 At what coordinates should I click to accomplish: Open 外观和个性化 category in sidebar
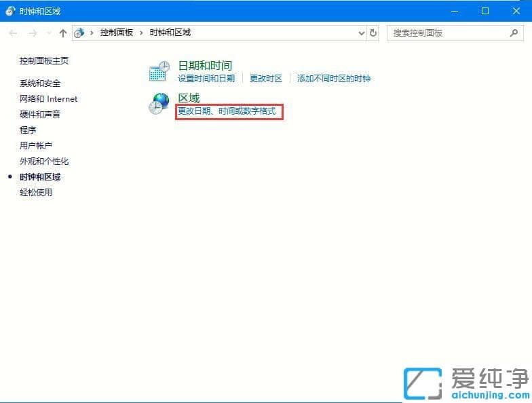[44, 161]
